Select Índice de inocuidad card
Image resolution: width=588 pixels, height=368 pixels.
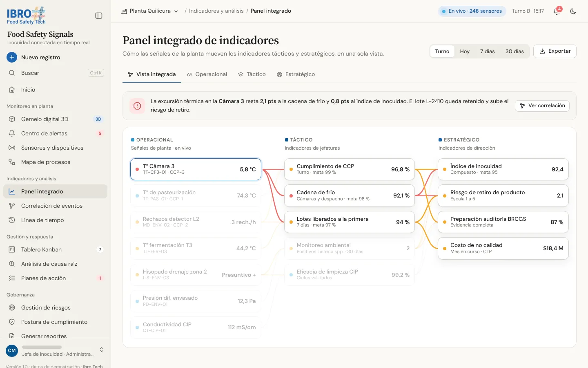pyautogui.click(x=503, y=169)
